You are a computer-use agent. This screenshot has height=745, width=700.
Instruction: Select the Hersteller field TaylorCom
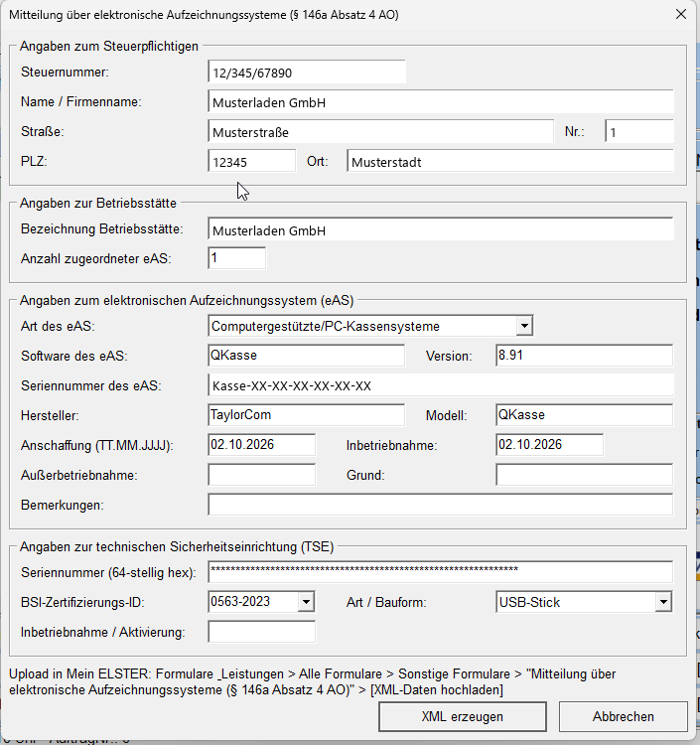[x=306, y=415]
